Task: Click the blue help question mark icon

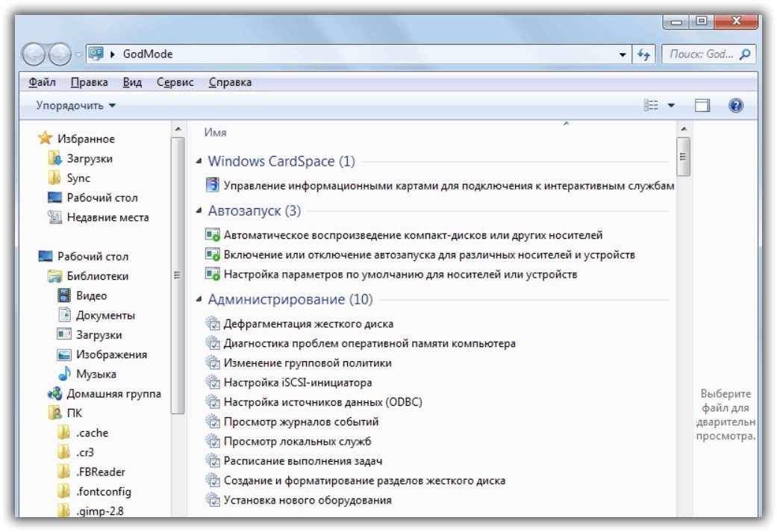Action: (x=736, y=105)
